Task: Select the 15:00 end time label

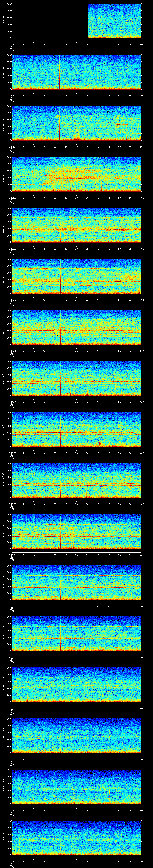Action: (141, 300)
